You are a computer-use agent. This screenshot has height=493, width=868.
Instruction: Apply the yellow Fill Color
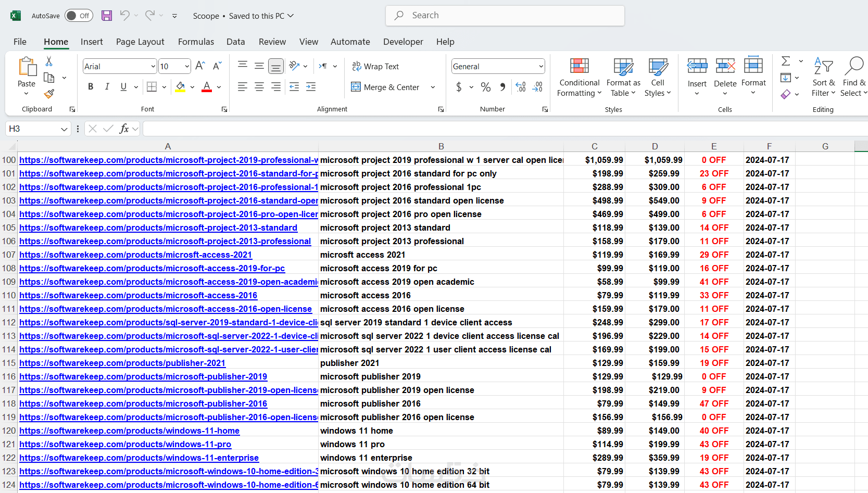[180, 87]
